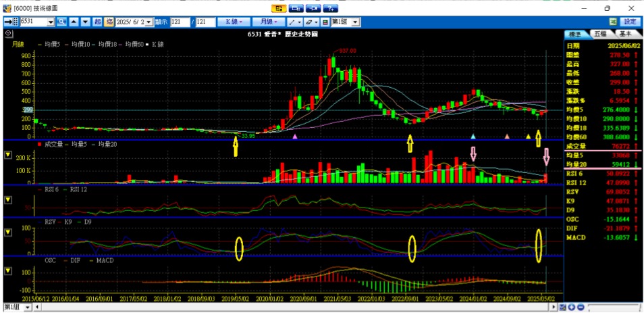This screenshot has width=644, height=313.
Task: Collapse the volume (成交量) indicator panel
Action: pyautogui.click(x=8, y=155)
